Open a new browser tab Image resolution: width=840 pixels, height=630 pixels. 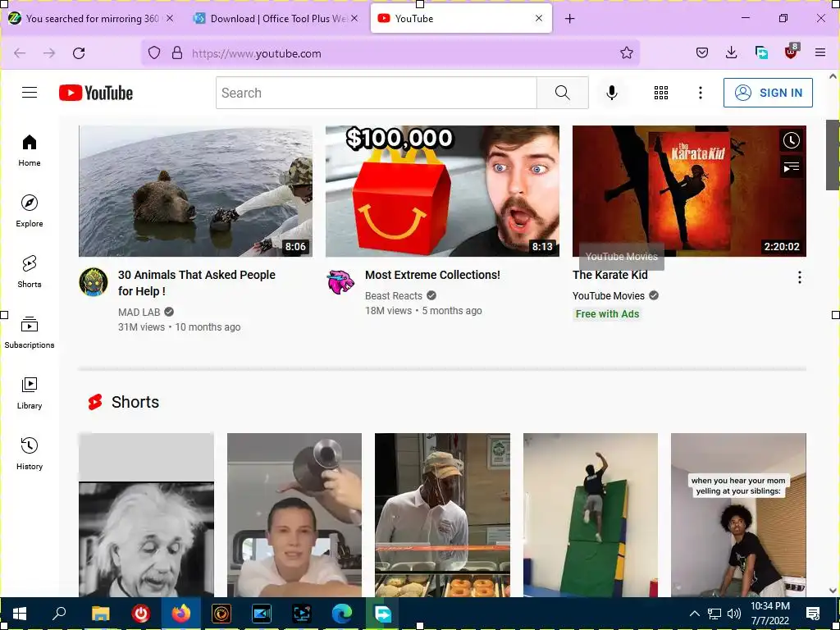click(570, 19)
